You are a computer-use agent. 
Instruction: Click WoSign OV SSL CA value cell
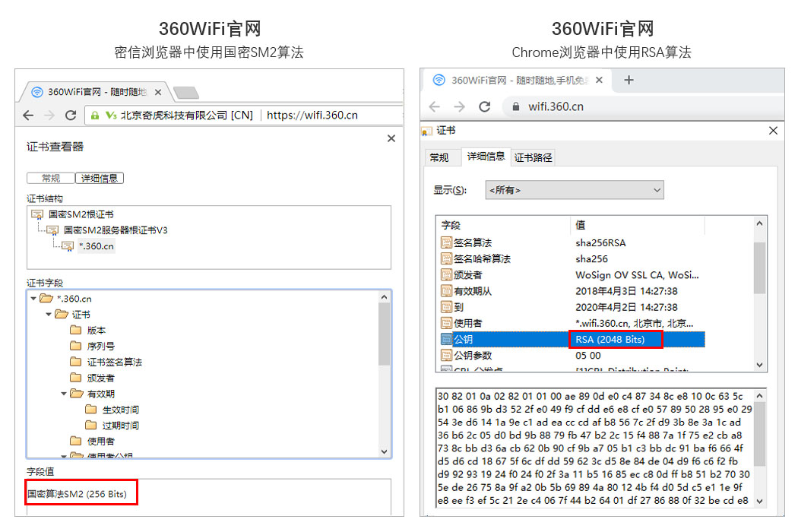coord(637,275)
